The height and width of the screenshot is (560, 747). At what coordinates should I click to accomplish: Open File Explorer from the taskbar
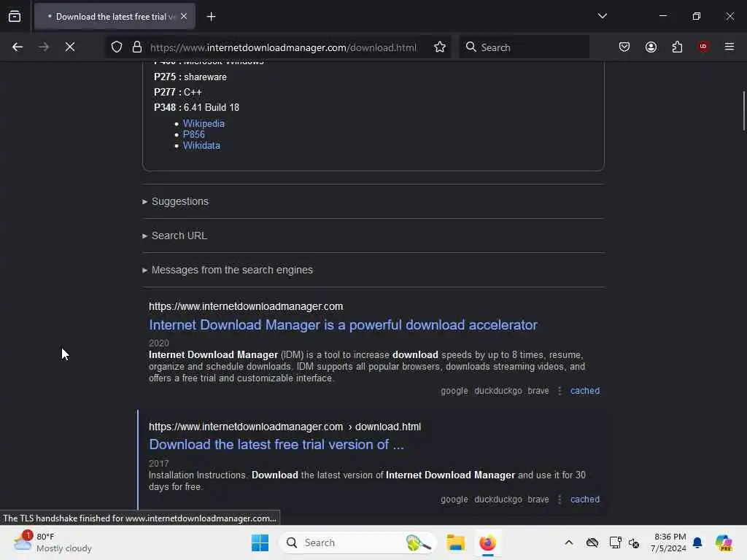pyautogui.click(x=455, y=542)
